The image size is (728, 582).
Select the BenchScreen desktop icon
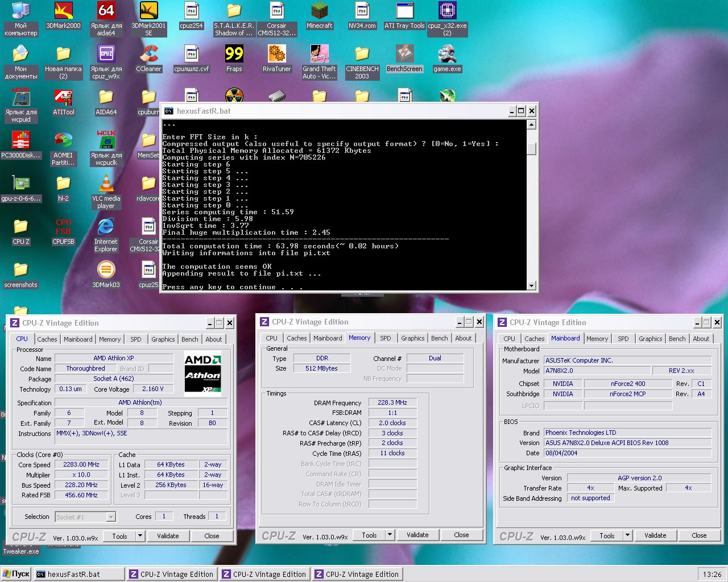click(x=404, y=59)
